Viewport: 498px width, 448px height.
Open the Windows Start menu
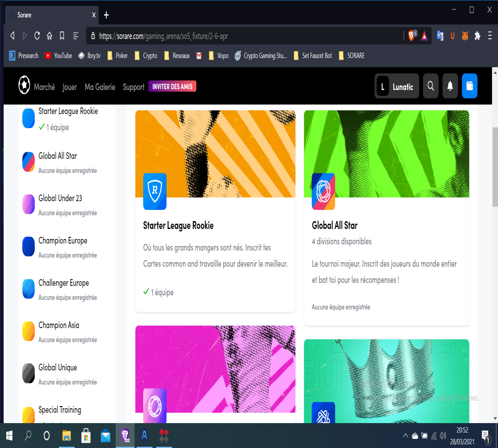(10, 436)
